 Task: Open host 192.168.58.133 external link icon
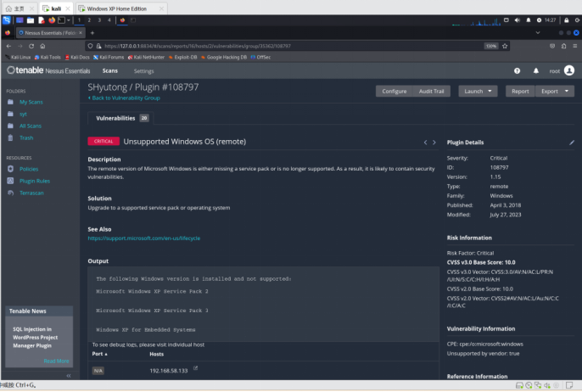click(196, 368)
